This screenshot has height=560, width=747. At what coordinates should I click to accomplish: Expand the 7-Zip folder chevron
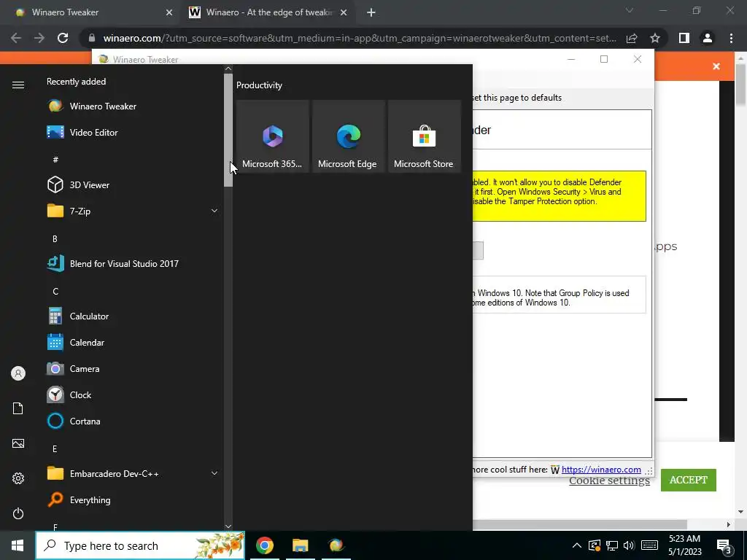click(x=214, y=211)
